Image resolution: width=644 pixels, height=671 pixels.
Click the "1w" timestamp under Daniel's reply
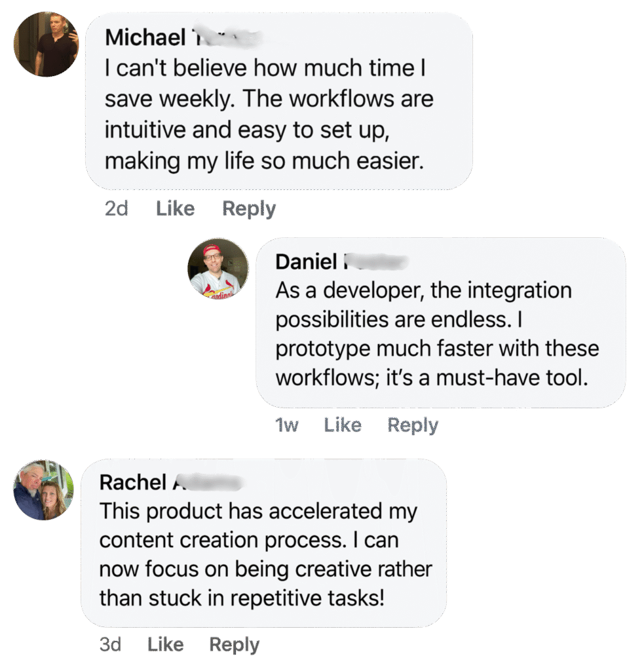click(286, 425)
